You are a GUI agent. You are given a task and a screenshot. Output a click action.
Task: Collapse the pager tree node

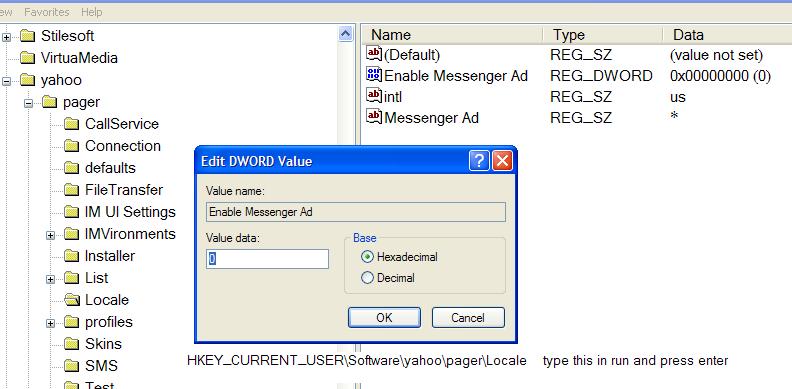(x=28, y=103)
